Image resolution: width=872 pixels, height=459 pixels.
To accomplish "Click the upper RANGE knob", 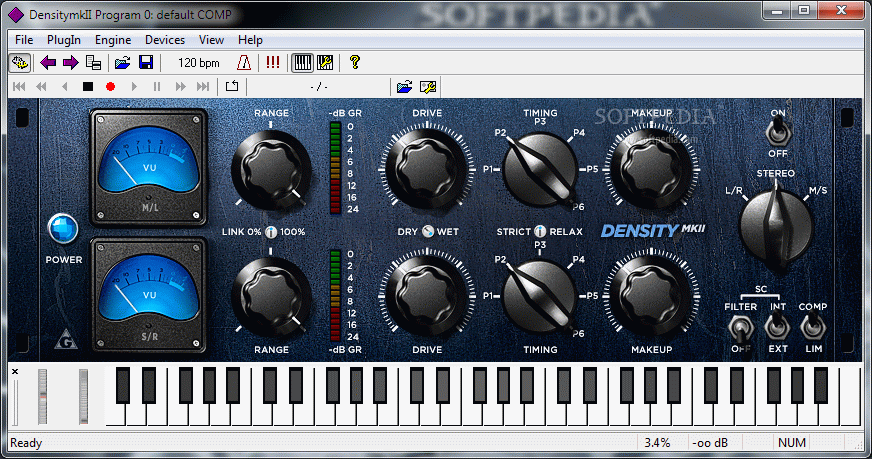I will (271, 169).
